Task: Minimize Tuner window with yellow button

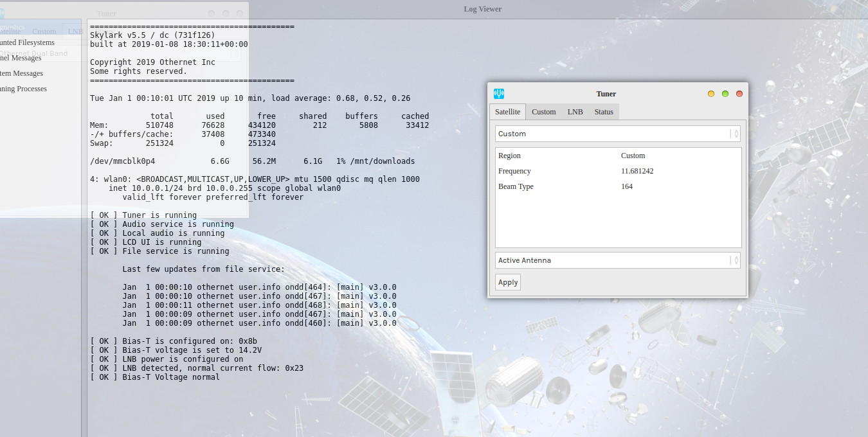Action: click(711, 94)
